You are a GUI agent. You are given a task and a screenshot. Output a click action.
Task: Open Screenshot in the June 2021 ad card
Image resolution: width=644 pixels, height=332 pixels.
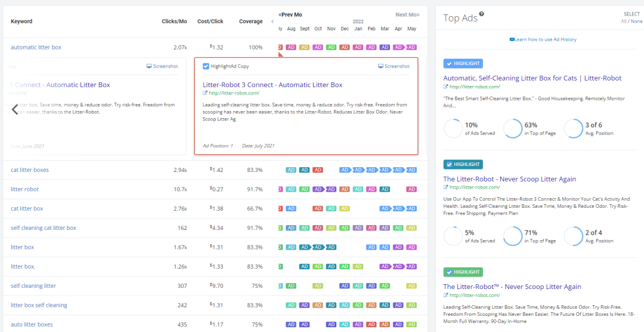[162, 66]
